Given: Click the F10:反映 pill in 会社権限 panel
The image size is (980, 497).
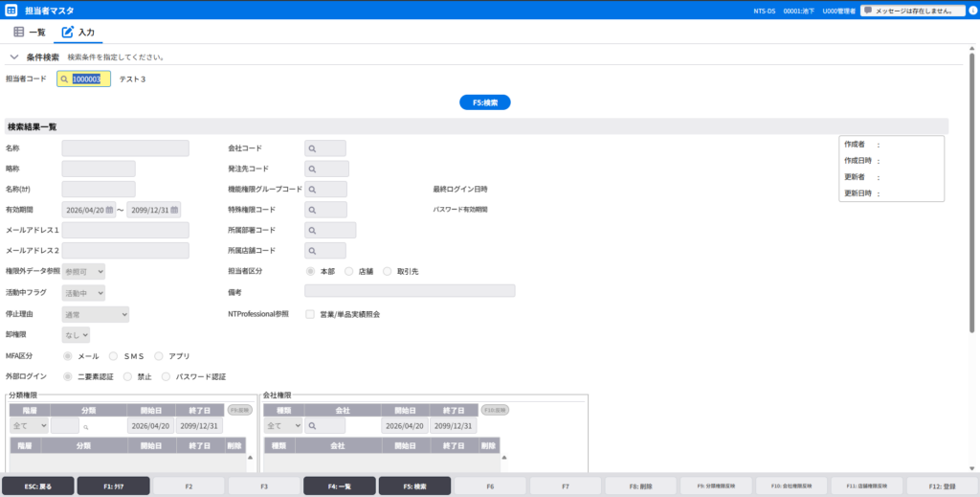Looking at the screenshot, I should tap(495, 410).
